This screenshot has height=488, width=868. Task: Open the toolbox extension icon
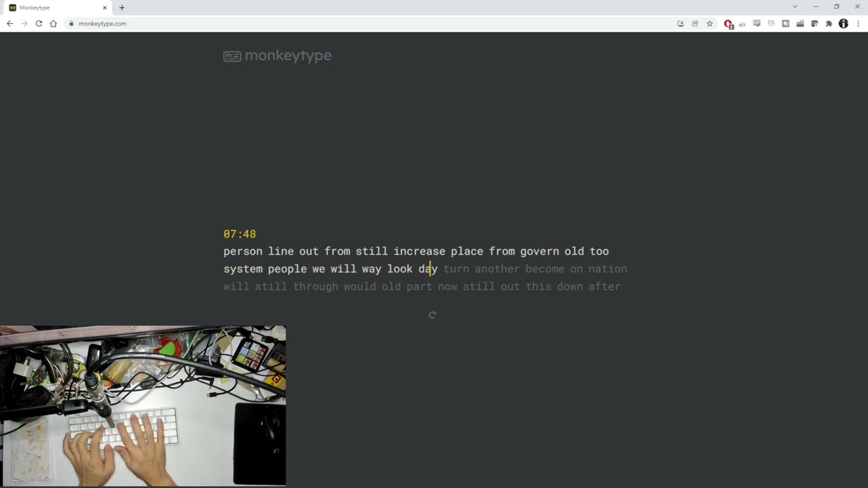click(x=800, y=24)
